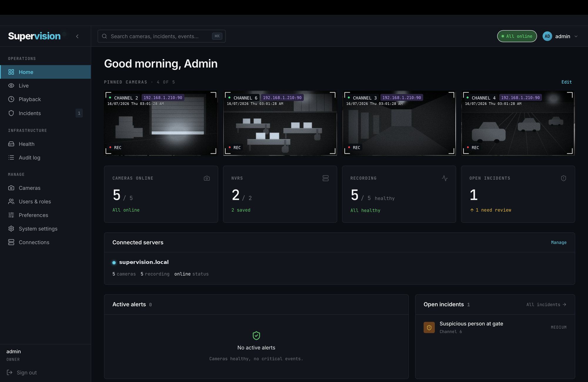The width and height of the screenshot is (588, 382).
Task: Click the '2 saved' text in NVRs card
Action: (x=241, y=210)
